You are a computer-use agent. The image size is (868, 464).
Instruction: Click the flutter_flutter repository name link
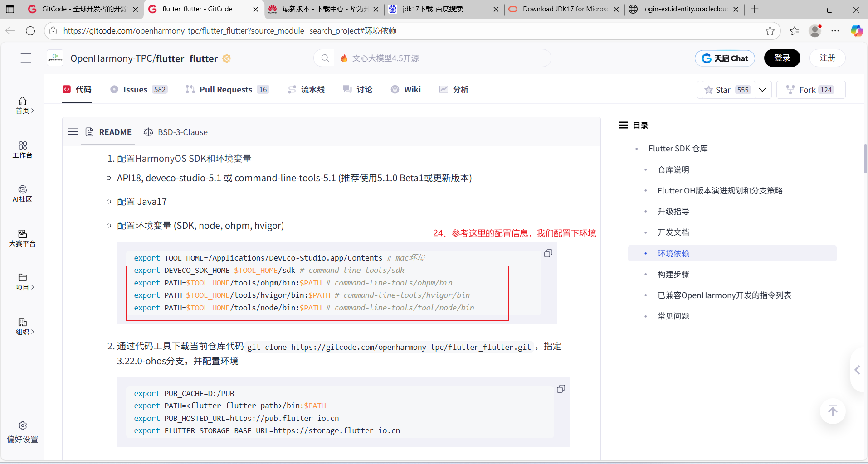[x=187, y=58]
